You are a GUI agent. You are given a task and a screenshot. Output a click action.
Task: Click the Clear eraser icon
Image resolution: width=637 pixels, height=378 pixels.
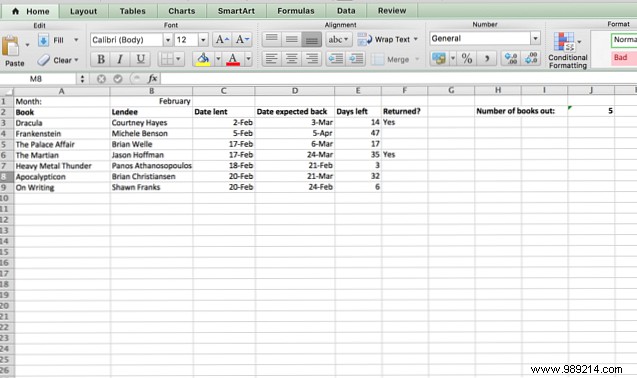tap(43, 60)
